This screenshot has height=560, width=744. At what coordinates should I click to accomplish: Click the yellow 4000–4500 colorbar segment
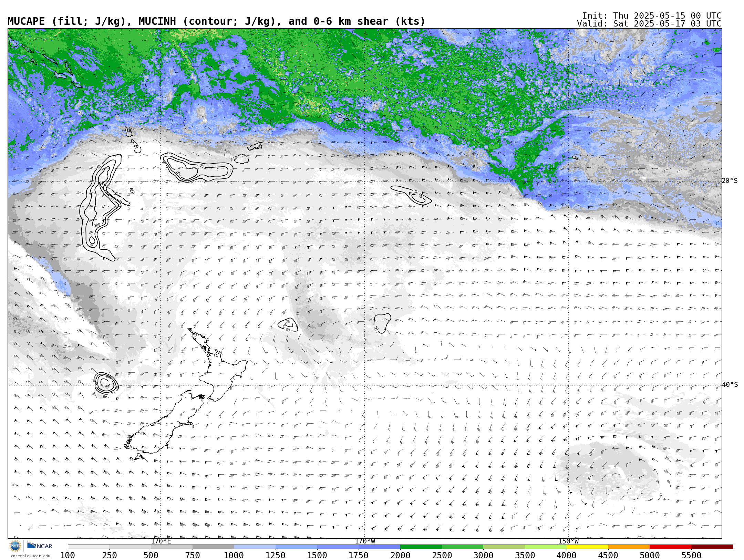pos(587,547)
